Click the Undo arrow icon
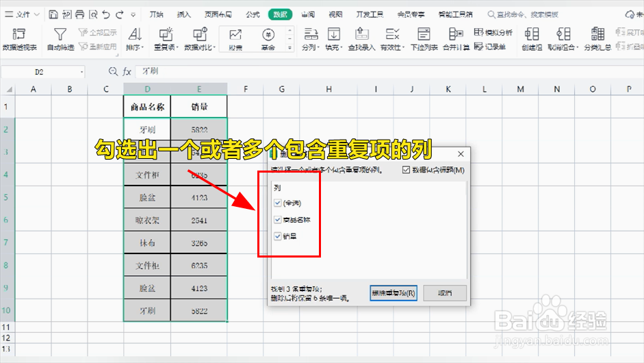 tap(106, 15)
